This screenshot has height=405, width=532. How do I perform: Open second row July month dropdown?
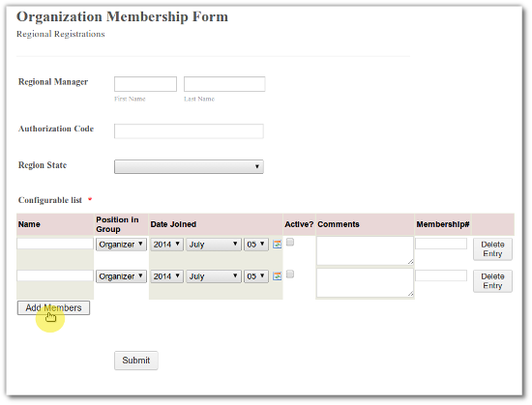[214, 276]
